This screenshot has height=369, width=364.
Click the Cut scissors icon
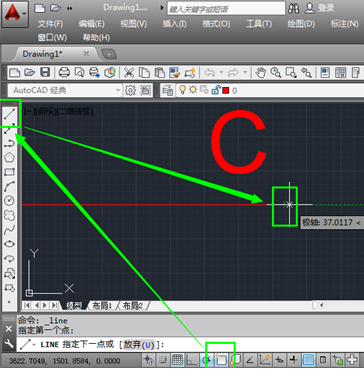(129, 72)
